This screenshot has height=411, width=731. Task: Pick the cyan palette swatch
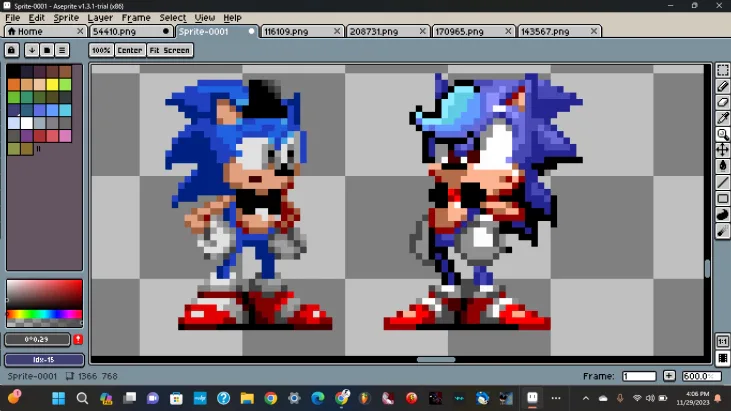pos(65,110)
